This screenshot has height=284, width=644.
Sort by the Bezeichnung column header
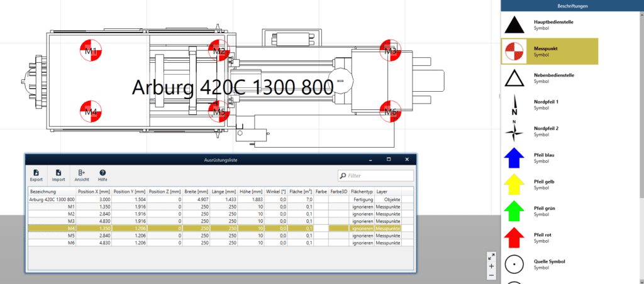[x=52, y=192]
